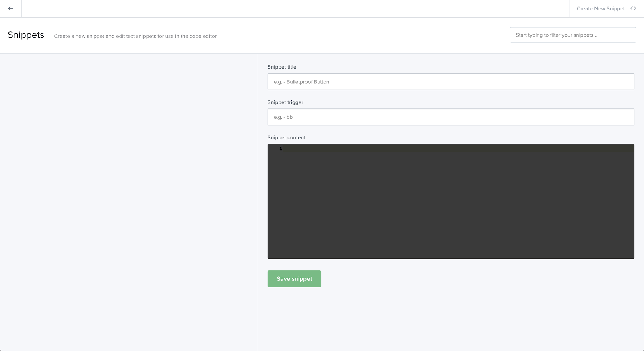Click the "Snippet title" label
Screen dimensions: 644x351
pyautogui.click(x=282, y=67)
